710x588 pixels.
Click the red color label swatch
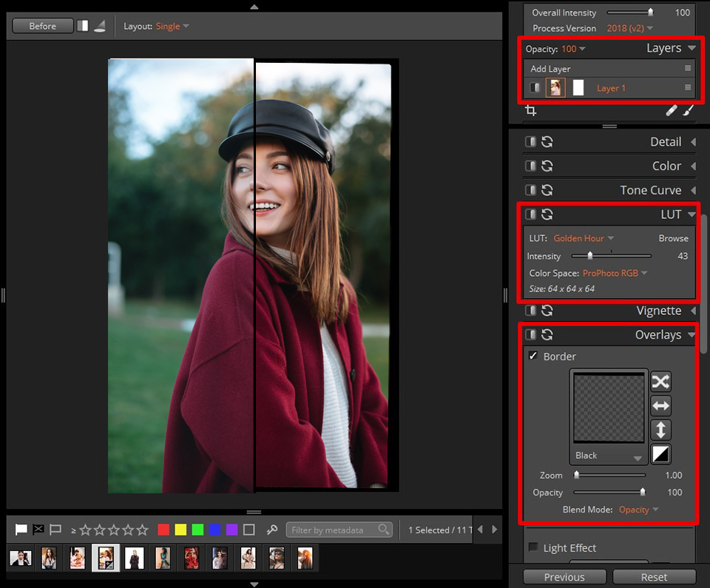pyautogui.click(x=163, y=530)
